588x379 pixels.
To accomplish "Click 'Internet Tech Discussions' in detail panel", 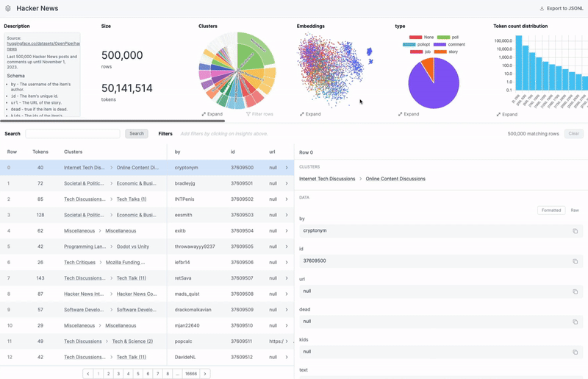I will point(327,179).
